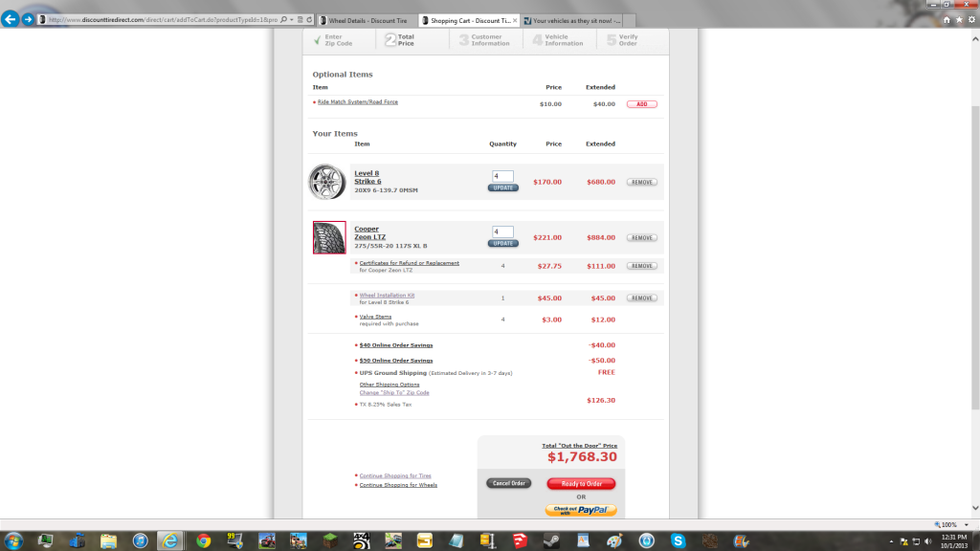The height and width of the screenshot is (551, 980).
Task: Click the Cancel Order button
Action: tap(509, 483)
